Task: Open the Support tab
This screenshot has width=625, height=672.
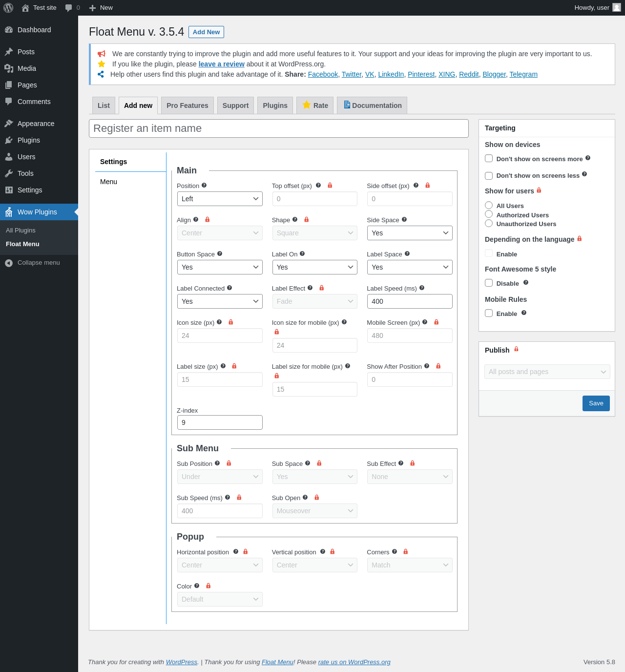Action: 235,105
